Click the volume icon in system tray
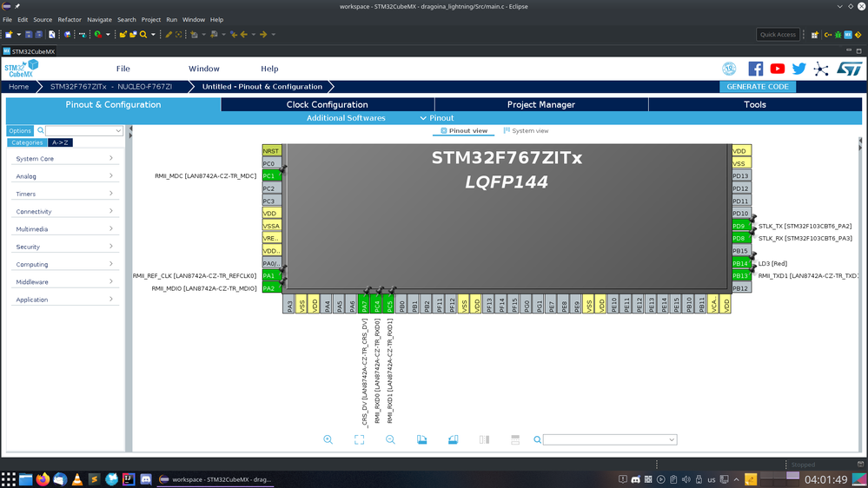This screenshot has width=868, height=488. [x=686, y=479]
